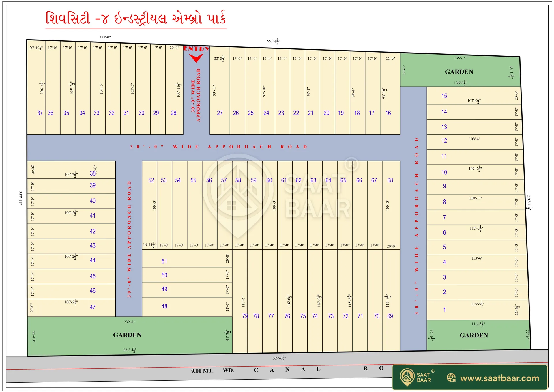Click the globe icon beside website address
Viewport: 554px width, 392px height.
[x=451, y=378]
